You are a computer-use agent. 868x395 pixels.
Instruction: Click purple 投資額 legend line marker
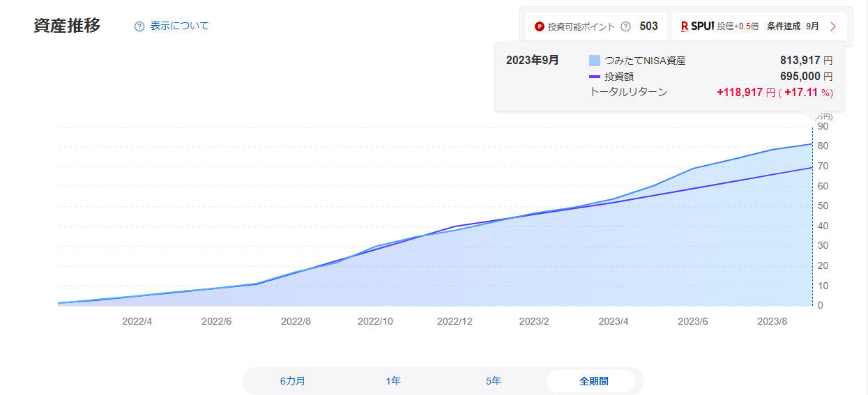pyautogui.click(x=594, y=77)
